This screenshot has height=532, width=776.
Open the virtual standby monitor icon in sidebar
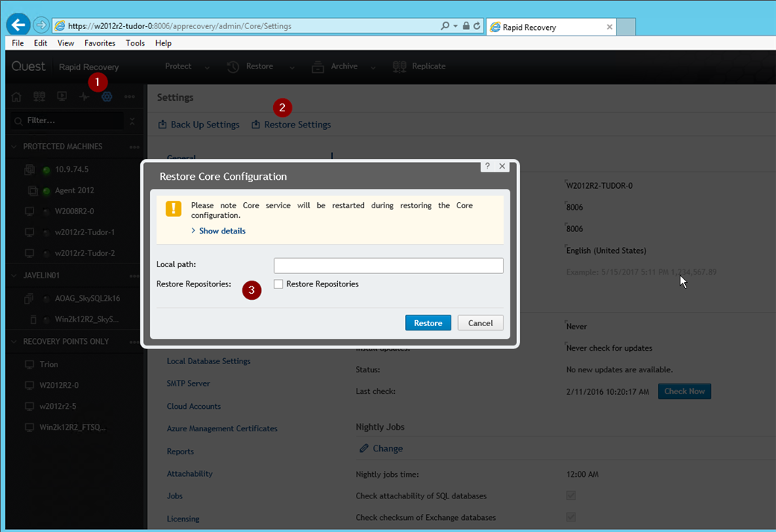coord(62,96)
